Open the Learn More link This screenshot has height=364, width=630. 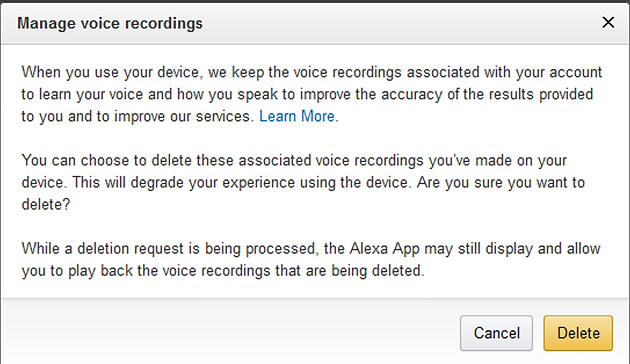point(297,116)
